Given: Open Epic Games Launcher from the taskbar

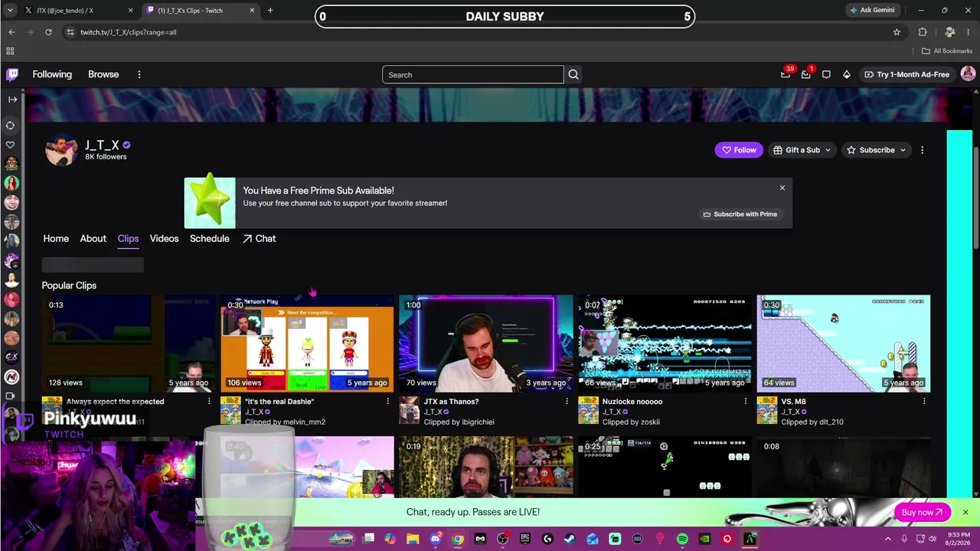Looking at the screenshot, I should click(525, 539).
